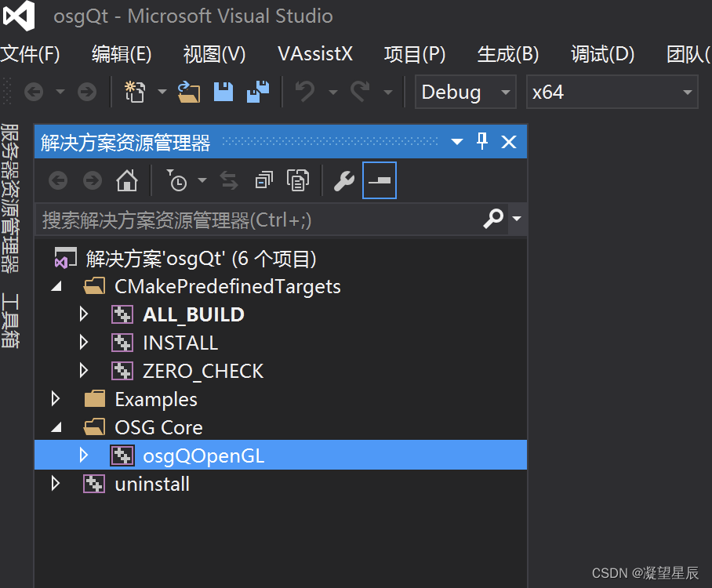712x588 pixels.
Task: Select the ZERO_CHECK project
Action: click(203, 371)
